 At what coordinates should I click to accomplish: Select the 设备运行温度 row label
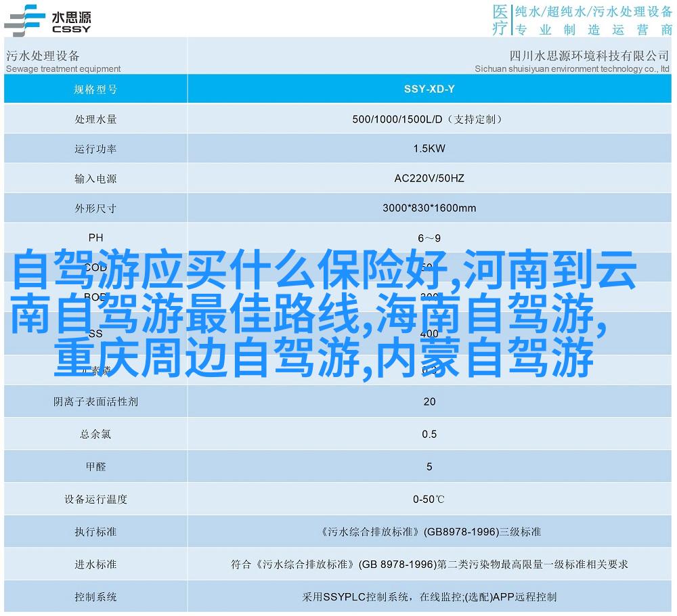point(95,500)
